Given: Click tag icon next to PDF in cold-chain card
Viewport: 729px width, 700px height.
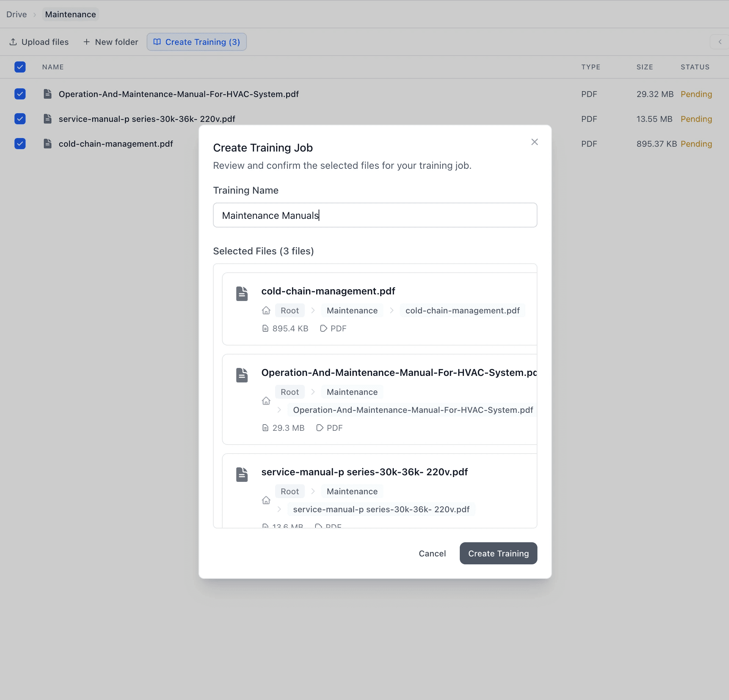Looking at the screenshot, I should 323,328.
